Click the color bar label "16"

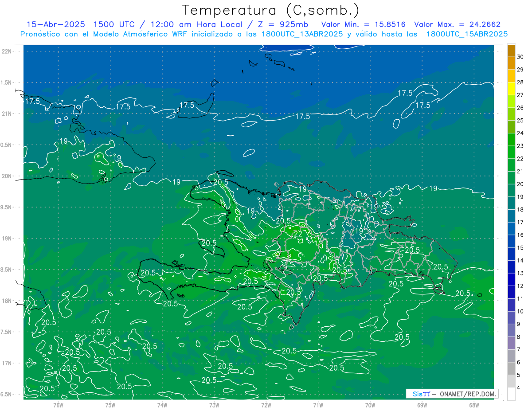[520, 235]
